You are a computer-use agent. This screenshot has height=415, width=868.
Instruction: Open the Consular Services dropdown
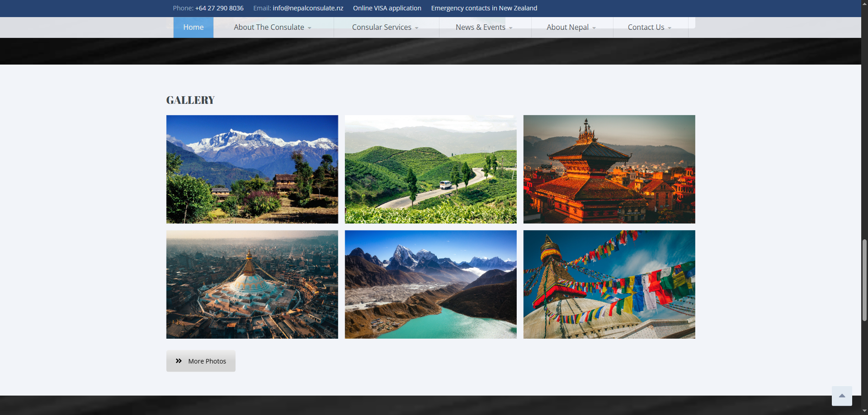coord(382,27)
